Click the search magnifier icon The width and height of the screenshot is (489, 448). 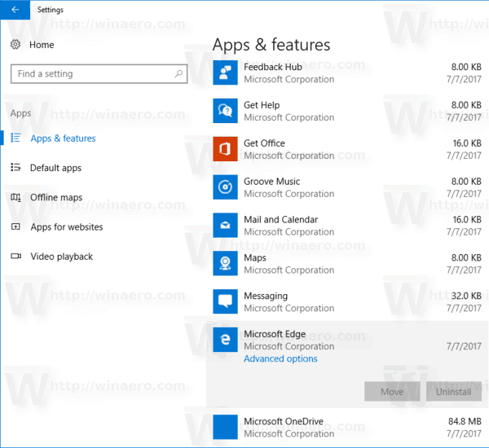tap(178, 74)
